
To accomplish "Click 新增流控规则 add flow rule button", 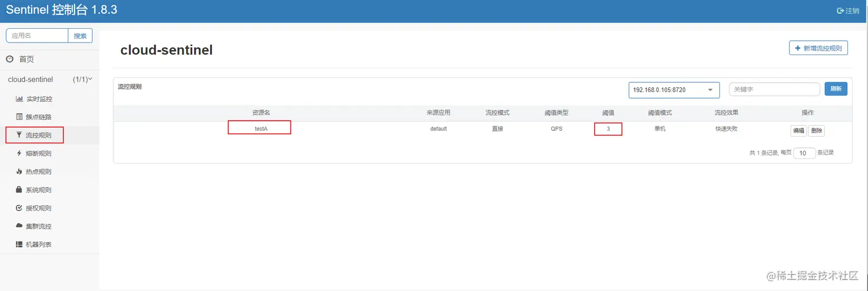I will [818, 48].
